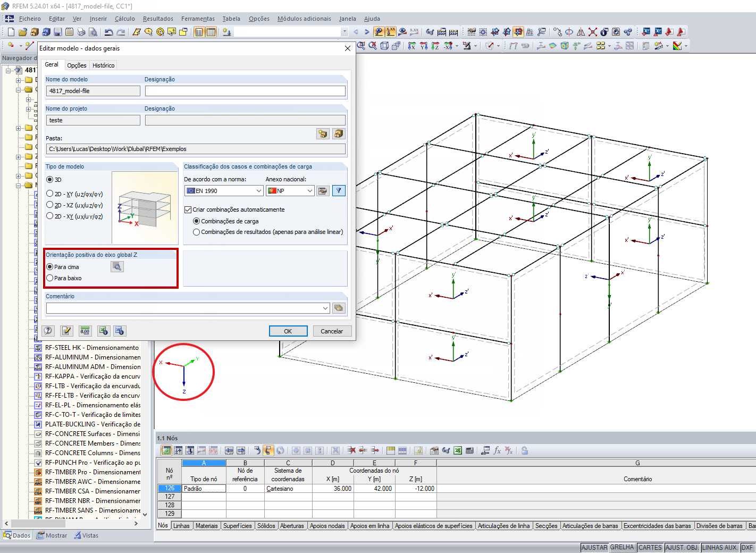
Task: Open the Materiais table tab
Action: point(206,526)
